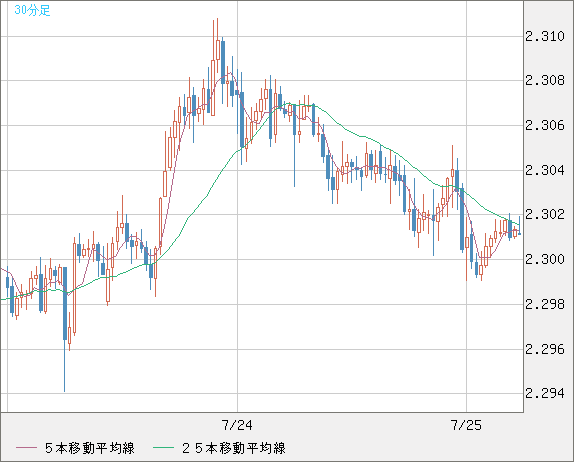Click the green 25-period MA legend line
This screenshot has height=462, width=574.
163,448
